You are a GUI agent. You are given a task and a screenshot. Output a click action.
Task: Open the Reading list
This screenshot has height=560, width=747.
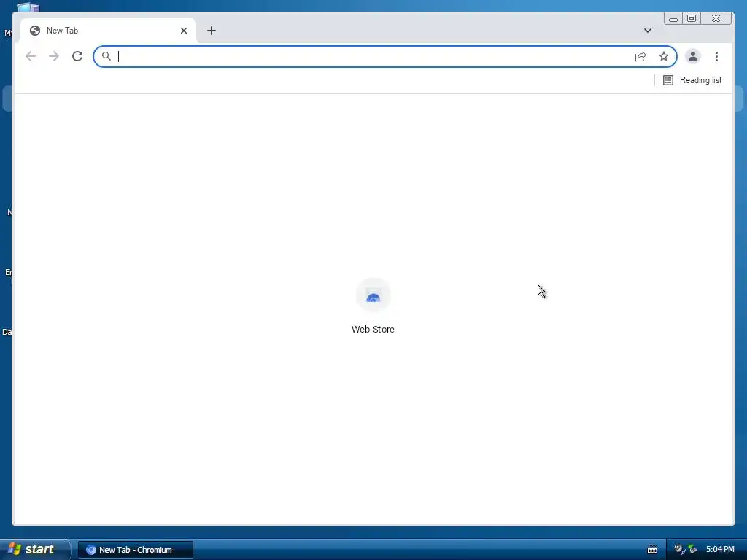[692, 80]
